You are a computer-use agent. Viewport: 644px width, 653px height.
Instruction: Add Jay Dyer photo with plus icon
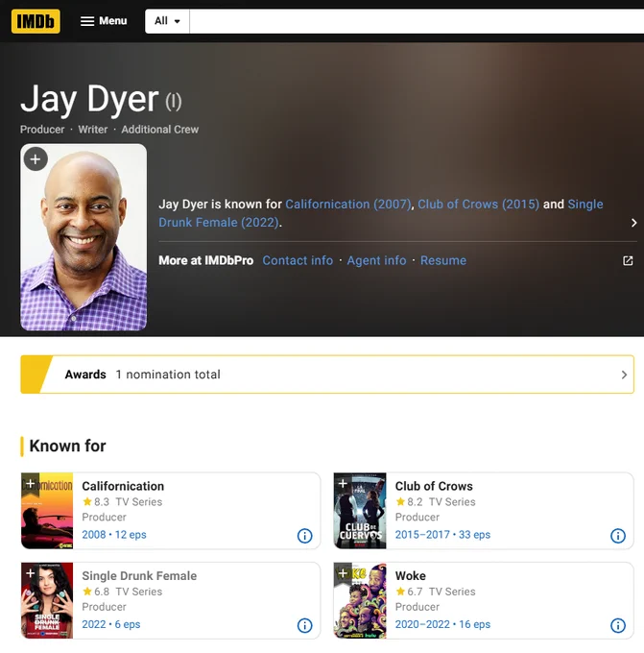coord(36,159)
